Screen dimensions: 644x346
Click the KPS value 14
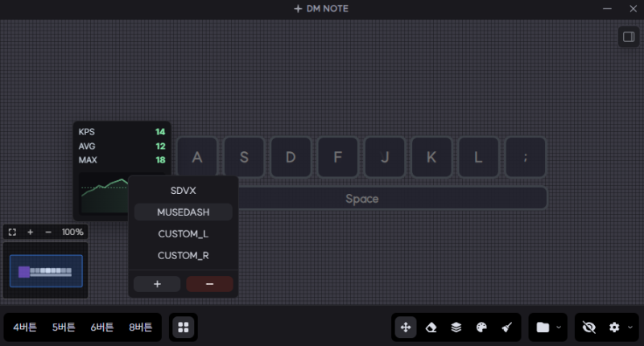[160, 132]
